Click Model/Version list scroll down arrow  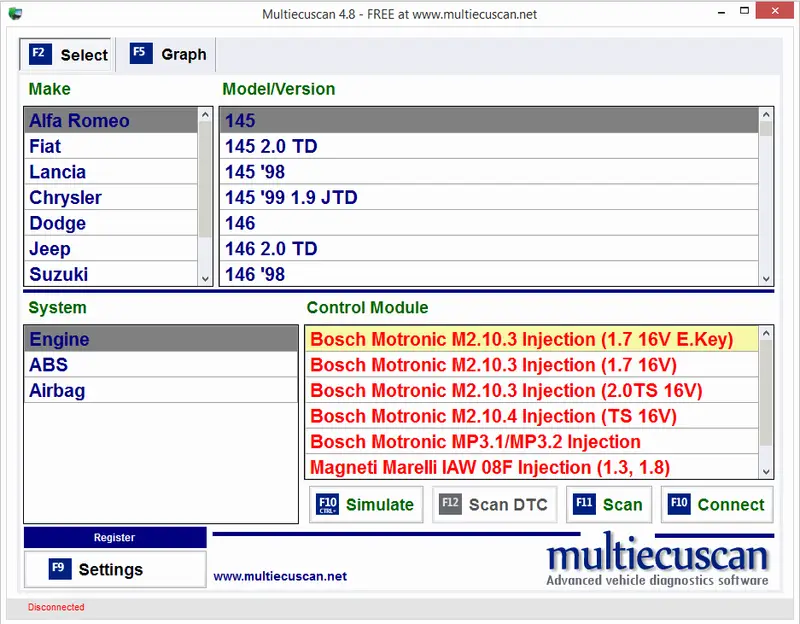766,279
